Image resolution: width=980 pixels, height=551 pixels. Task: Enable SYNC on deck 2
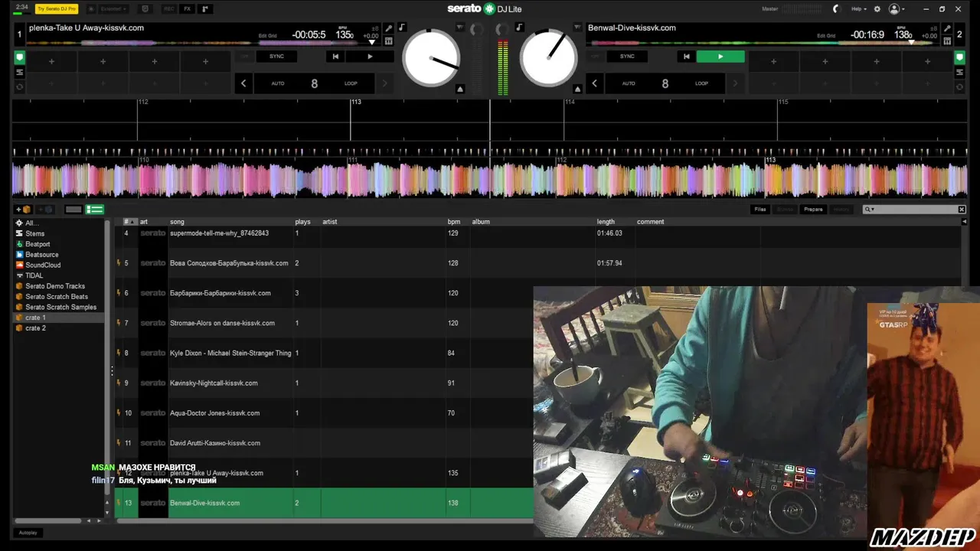pyautogui.click(x=627, y=56)
